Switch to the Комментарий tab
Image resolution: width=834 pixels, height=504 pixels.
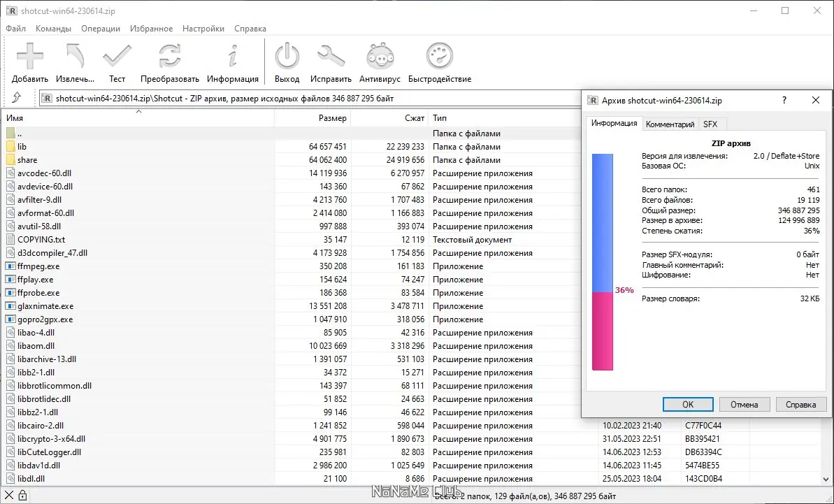670,124
